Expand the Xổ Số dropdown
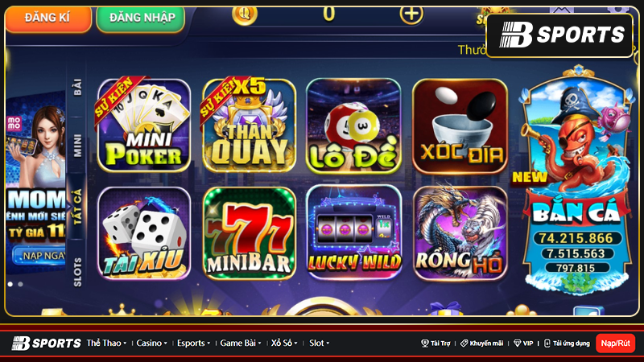 pos(284,343)
